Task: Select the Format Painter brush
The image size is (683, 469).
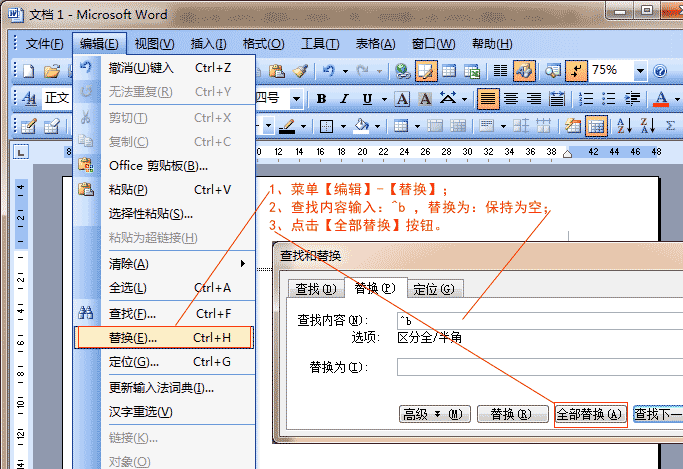Action: [300, 71]
